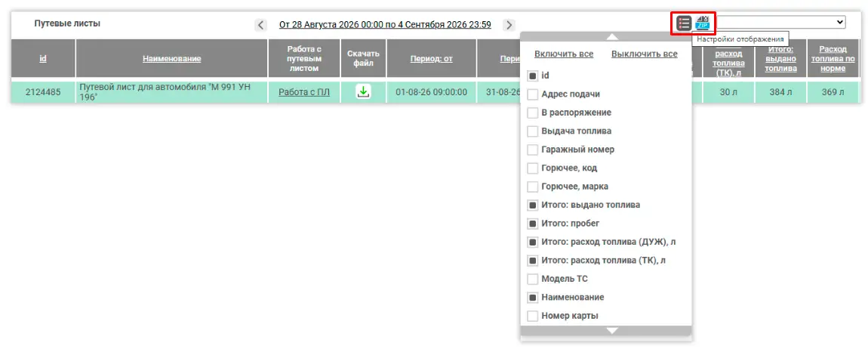This screenshot has width=868, height=352.
Task: Click the Выключить все link
Action: coord(645,54)
